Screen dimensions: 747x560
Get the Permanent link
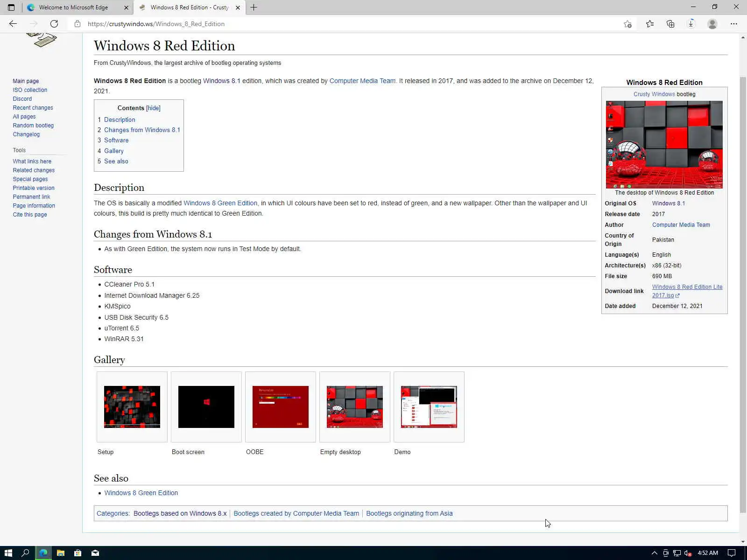(31, 197)
